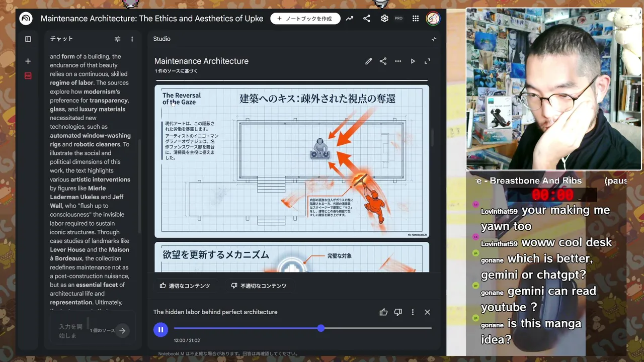Dislike the audio overview thumbs down

[x=398, y=312]
